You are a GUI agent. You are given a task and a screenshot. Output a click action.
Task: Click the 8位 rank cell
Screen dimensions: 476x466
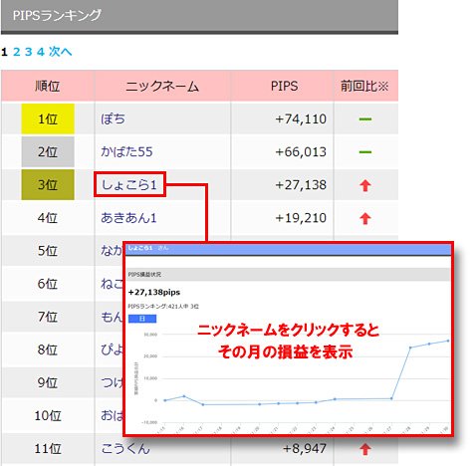point(48,349)
